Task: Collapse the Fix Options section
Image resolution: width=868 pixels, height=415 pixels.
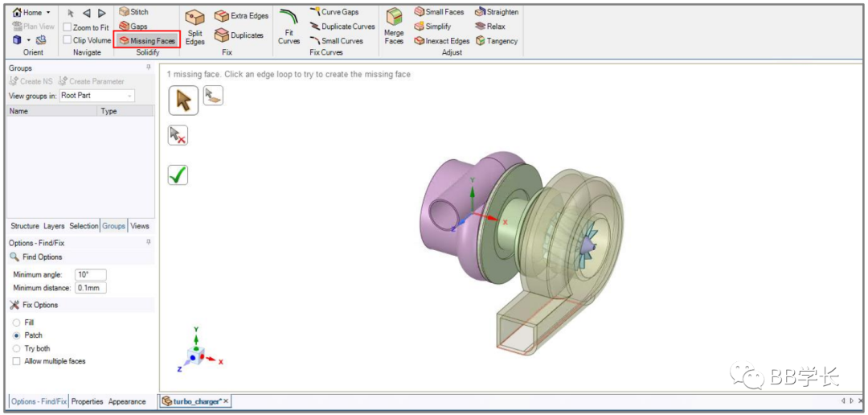Action: coord(81,305)
